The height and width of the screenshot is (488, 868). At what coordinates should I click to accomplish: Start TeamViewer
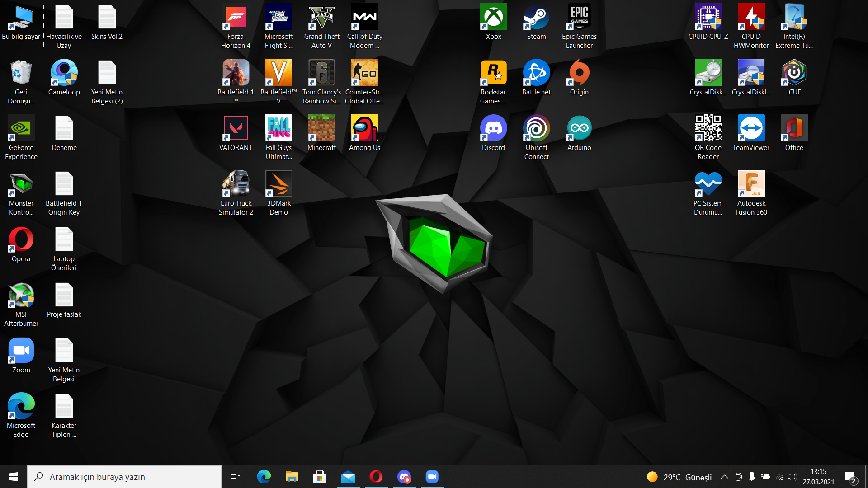coord(751,129)
